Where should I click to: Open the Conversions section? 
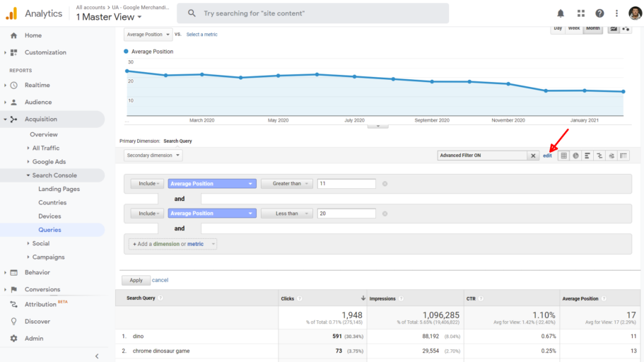click(x=42, y=289)
